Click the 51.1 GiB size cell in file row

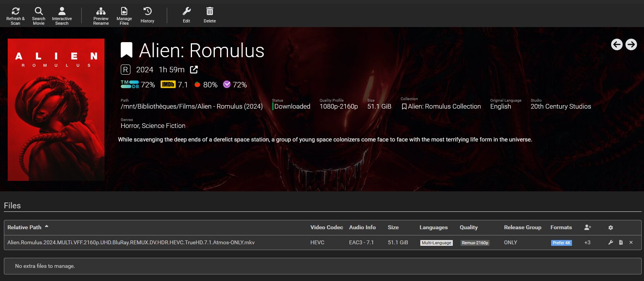coord(398,242)
